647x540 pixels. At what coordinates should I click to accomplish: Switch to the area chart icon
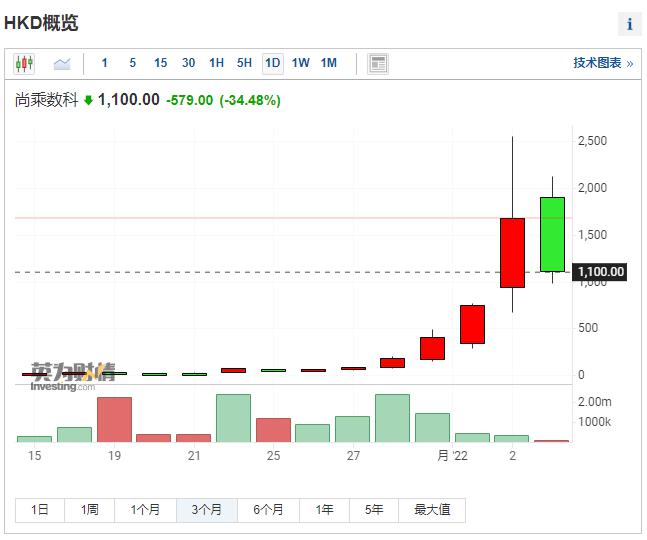click(62, 63)
